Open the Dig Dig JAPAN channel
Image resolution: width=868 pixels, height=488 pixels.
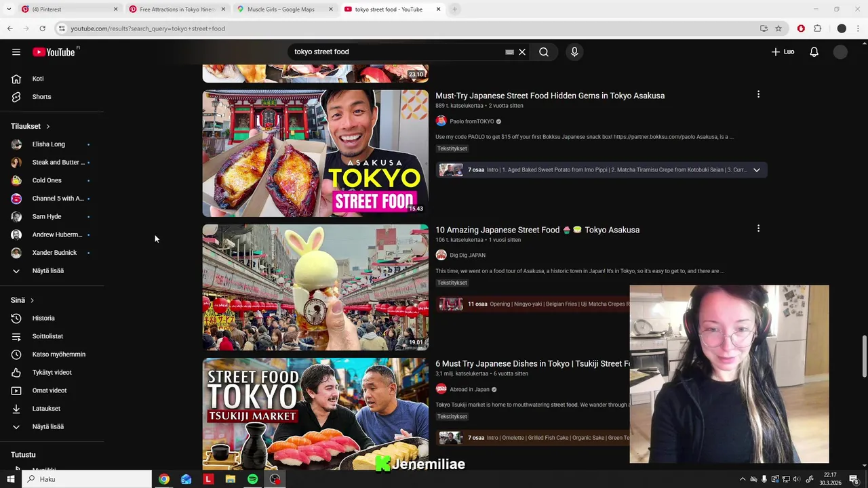click(x=467, y=255)
